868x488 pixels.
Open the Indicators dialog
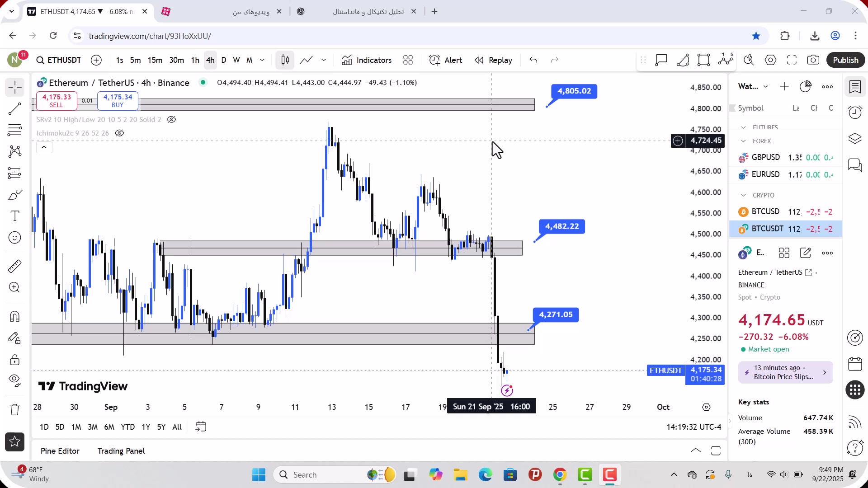point(367,60)
